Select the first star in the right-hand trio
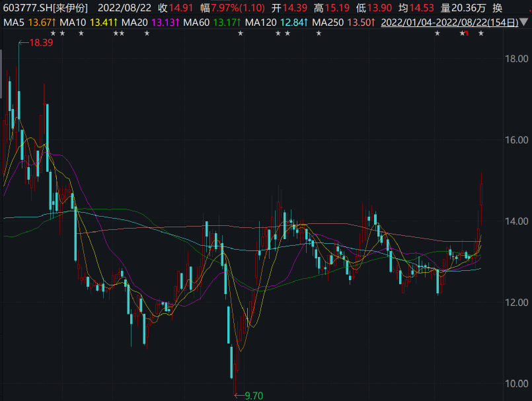The height and width of the screenshot is (401, 532). click(437, 34)
